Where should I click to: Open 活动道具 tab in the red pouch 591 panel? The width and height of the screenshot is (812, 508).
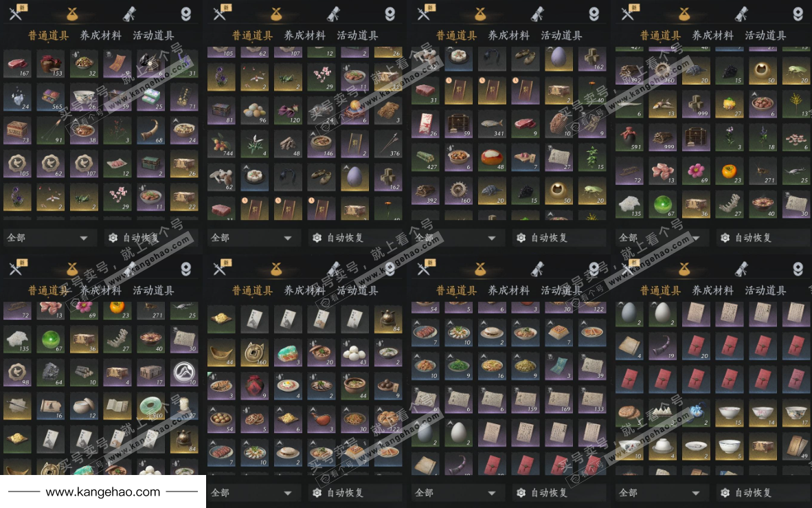[x=765, y=35]
